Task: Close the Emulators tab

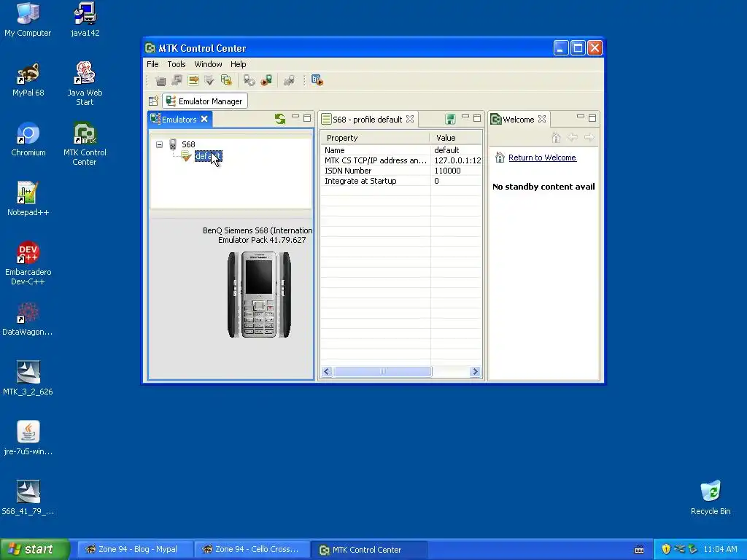Action: (204, 119)
